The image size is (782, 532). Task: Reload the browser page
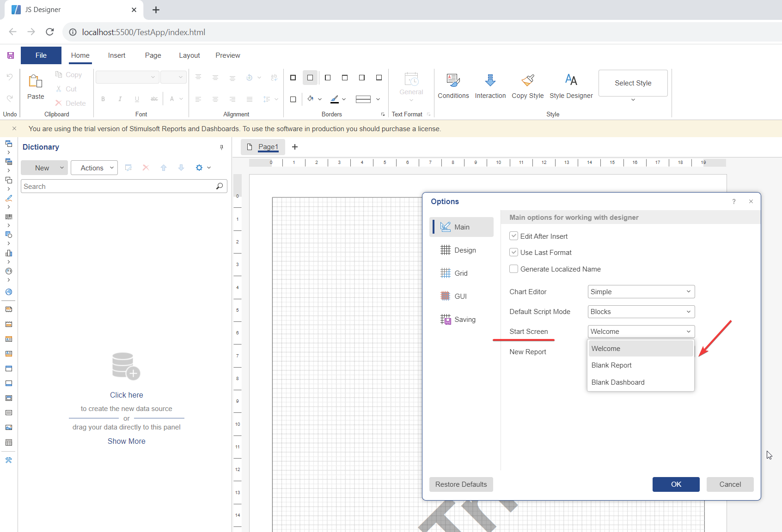coord(50,32)
